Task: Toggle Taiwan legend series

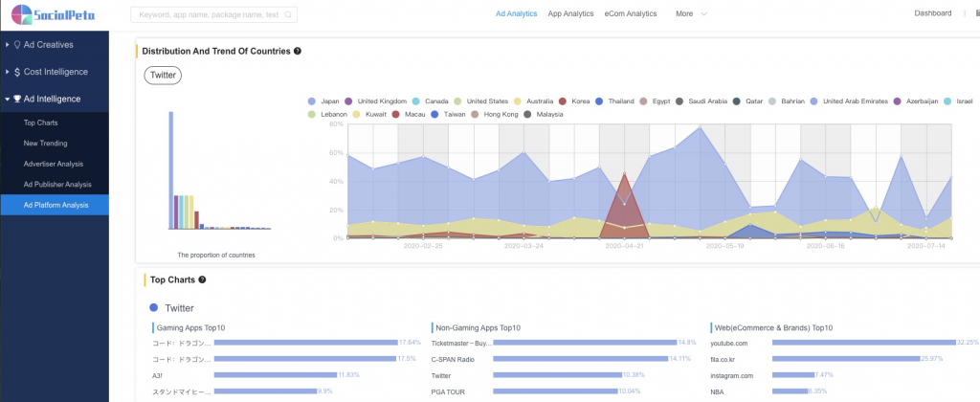Action: point(448,115)
